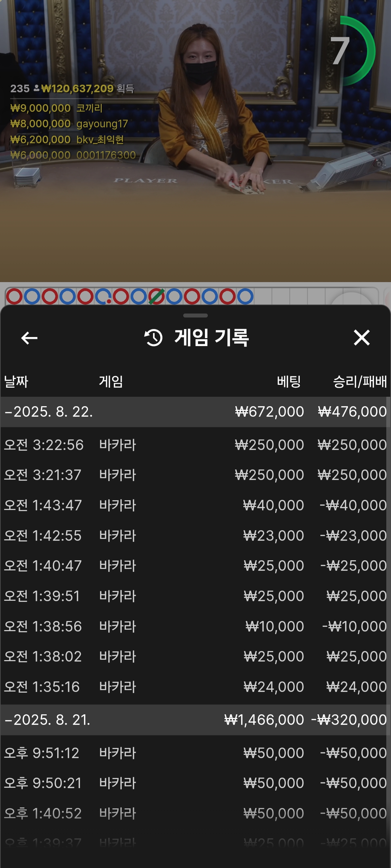The height and width of the screenshot is (868, 391).
Task: Tap the 승리/패배 column header
Action: click(x=360, y=382)
